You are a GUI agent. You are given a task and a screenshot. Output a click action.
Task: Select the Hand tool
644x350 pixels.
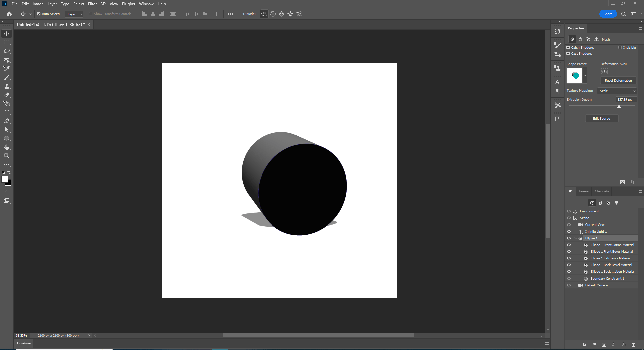7,147
